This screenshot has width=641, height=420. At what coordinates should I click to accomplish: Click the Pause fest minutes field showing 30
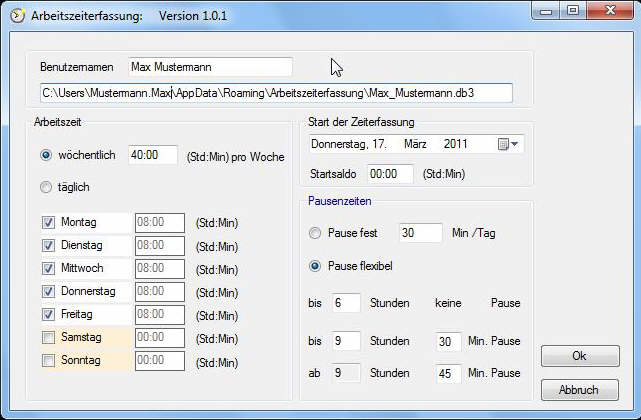click(x=421, y=233)
